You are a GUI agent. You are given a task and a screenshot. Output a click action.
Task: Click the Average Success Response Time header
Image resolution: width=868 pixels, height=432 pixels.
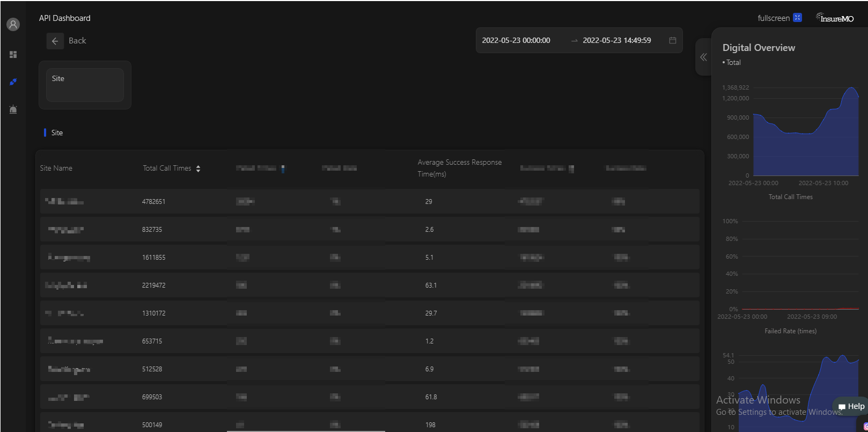pyautogui.click(x=460, y=168)
